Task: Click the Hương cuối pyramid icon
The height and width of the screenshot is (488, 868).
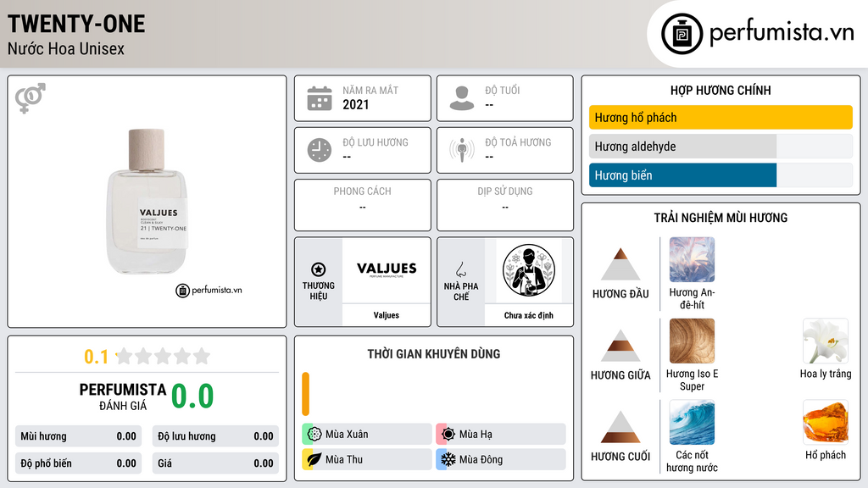Action: [620, 427]
